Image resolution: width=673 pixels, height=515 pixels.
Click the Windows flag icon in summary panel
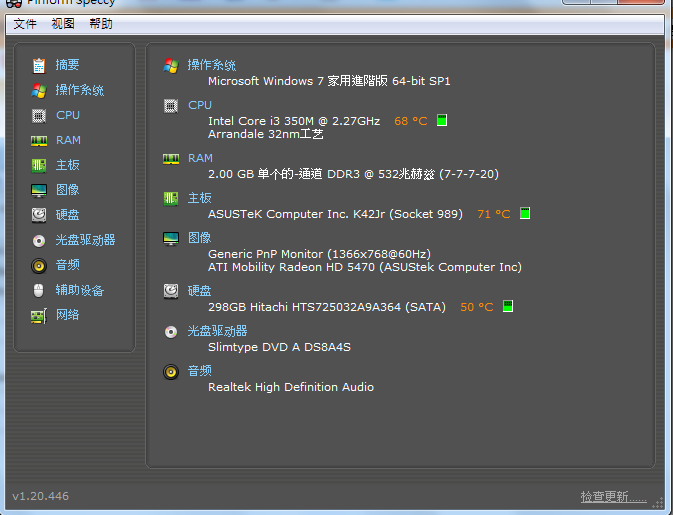pos(171,66)
